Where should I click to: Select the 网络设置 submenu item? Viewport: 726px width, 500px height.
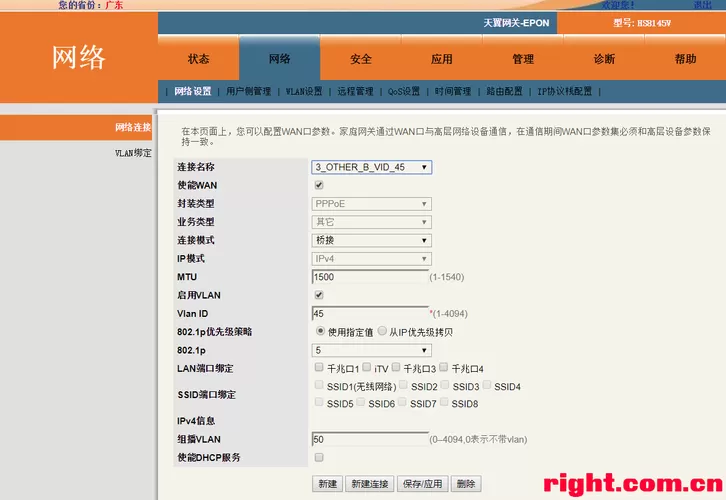click(x=193, y=91)
